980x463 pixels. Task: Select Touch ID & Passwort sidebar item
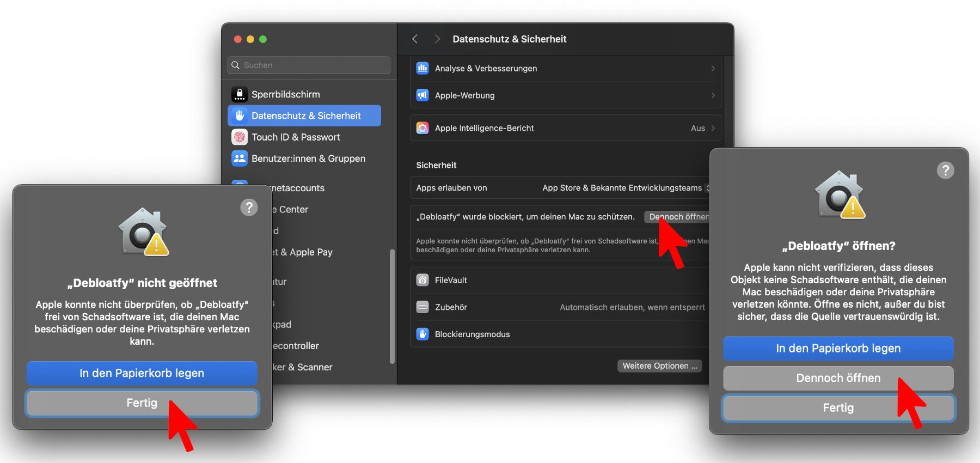click(296, 137)
